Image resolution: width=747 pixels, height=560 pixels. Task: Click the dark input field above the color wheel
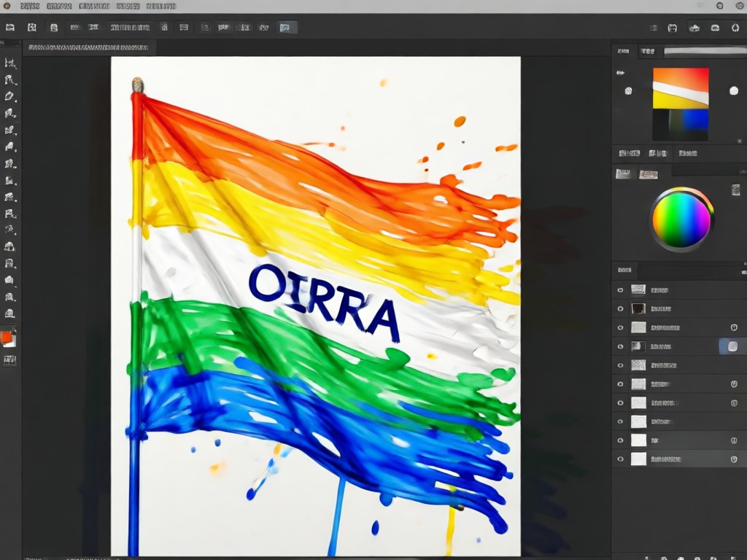point(709,169)
